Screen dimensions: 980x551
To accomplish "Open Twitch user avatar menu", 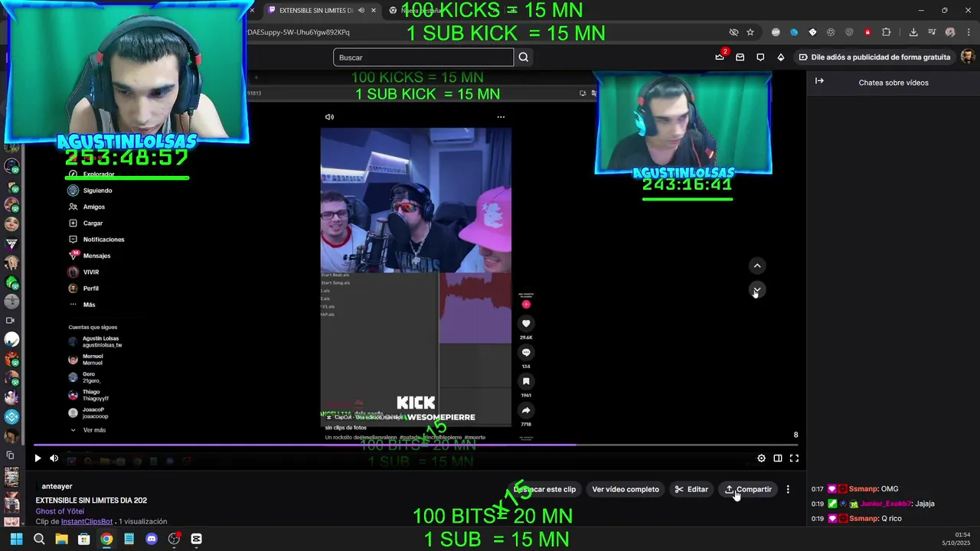I will (x=968, y=57).
